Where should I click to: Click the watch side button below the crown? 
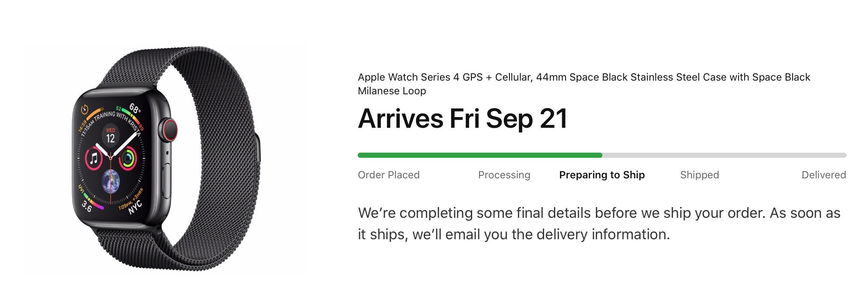pyautogui.click(x=166, y=178)
